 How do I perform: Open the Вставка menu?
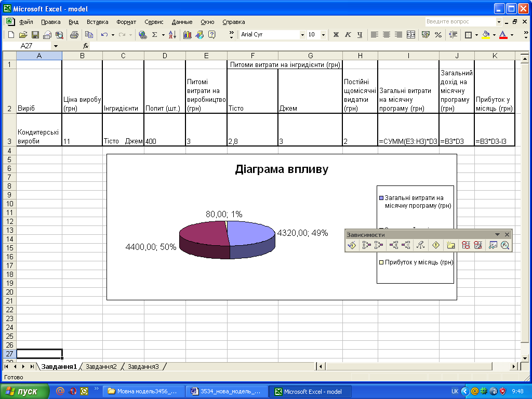point(97,22)
